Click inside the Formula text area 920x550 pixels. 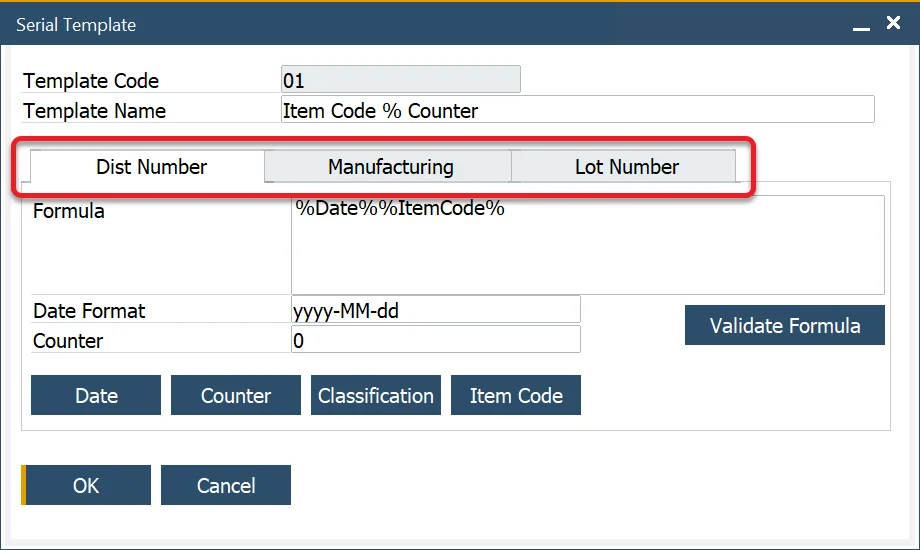587,245
